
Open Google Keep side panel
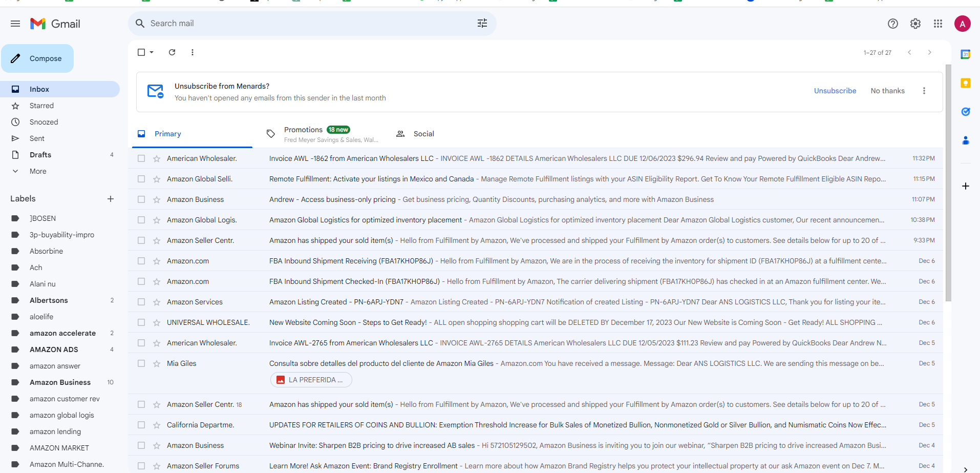(966, 83)
